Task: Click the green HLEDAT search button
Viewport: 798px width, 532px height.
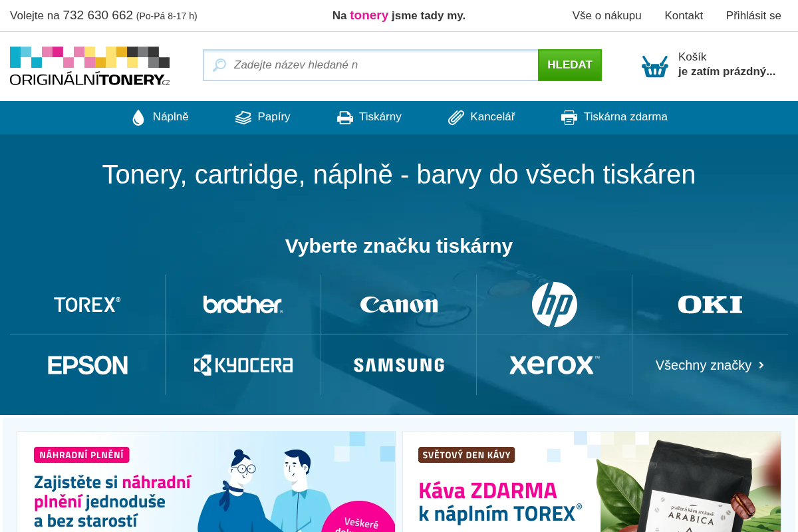Action: pyautogui.click(x=570, y=65)
